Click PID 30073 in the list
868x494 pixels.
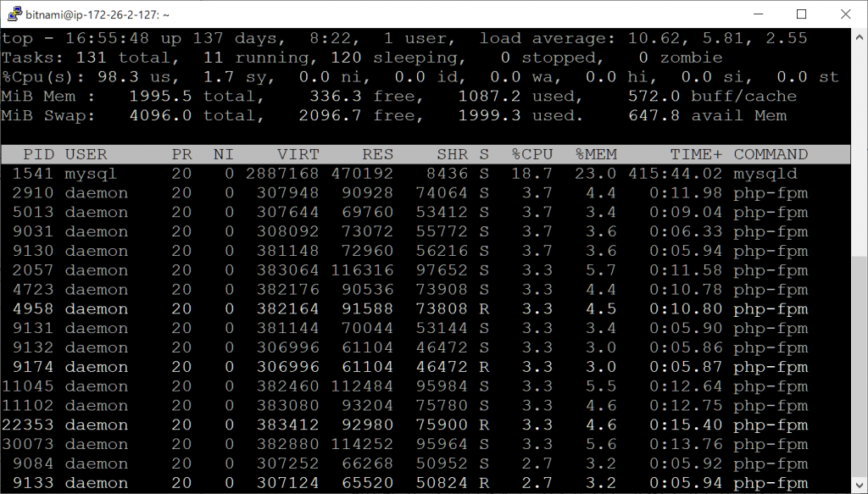[28, 445]
